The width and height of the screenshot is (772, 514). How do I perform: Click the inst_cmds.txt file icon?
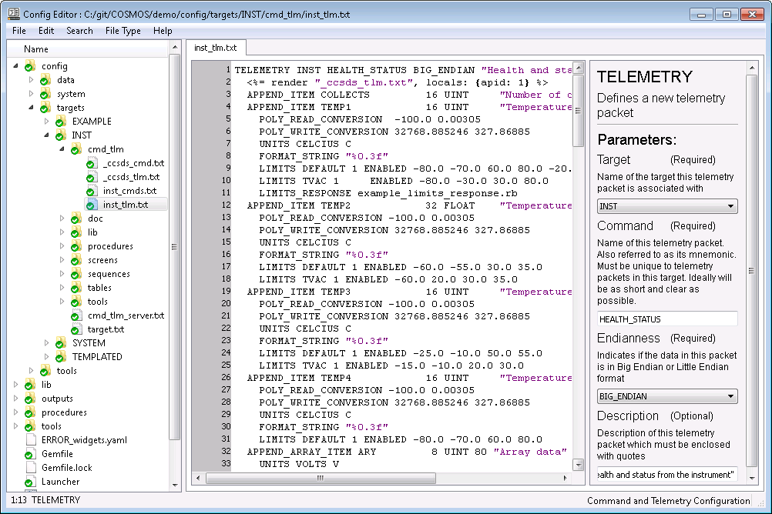coord(91,191)
